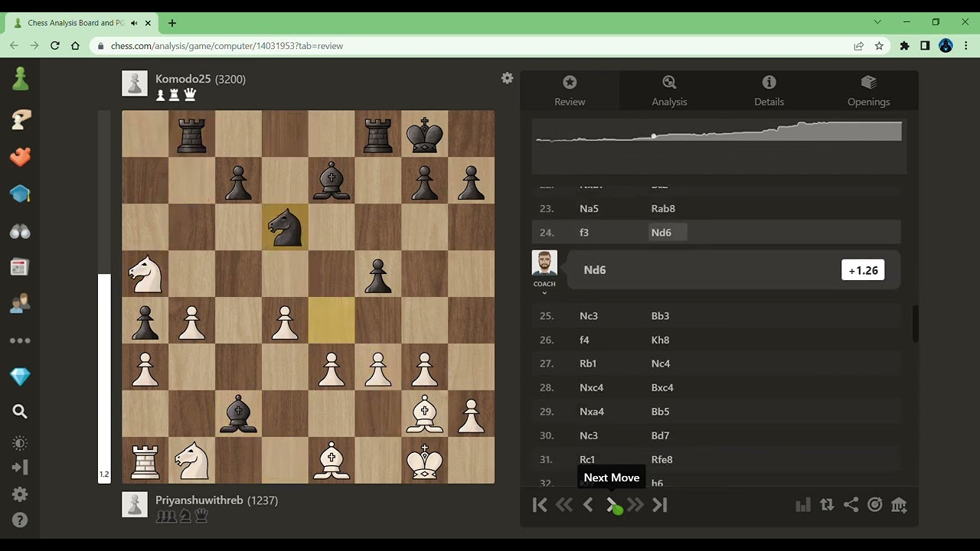
Task: Select move 25 Nc3
Action: [x=589, y=316]
